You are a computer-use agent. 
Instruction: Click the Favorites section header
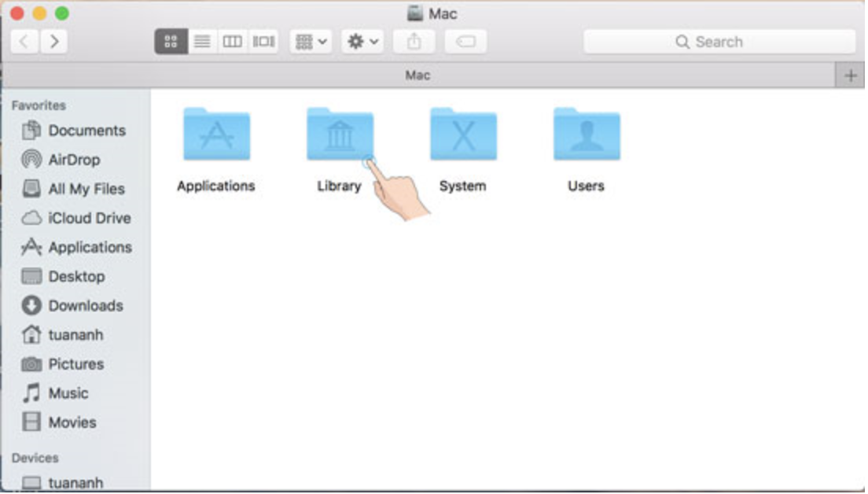[39, 105]
